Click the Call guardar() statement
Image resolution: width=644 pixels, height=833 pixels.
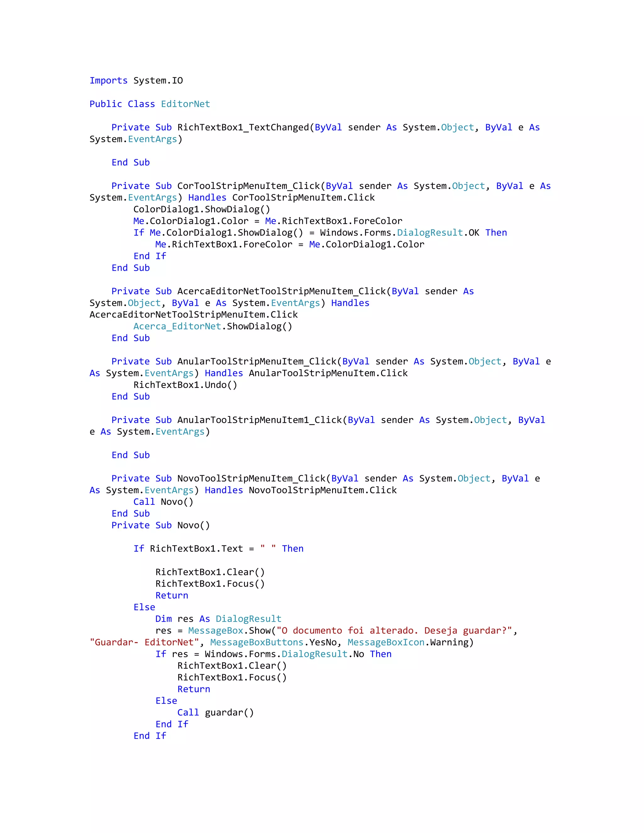tap(215, 713)
